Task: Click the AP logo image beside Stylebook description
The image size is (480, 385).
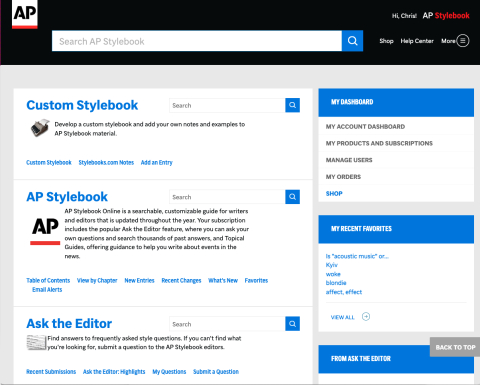Action: click(45, 231)
